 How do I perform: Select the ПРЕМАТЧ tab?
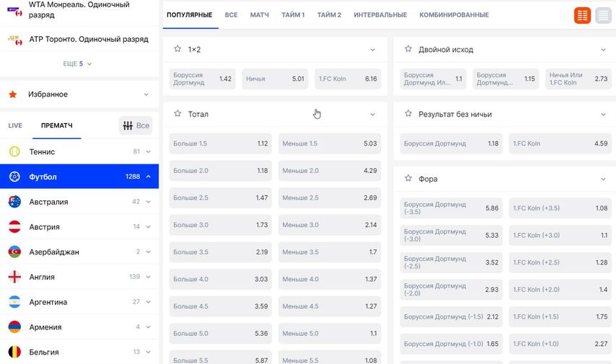(56, 125)
